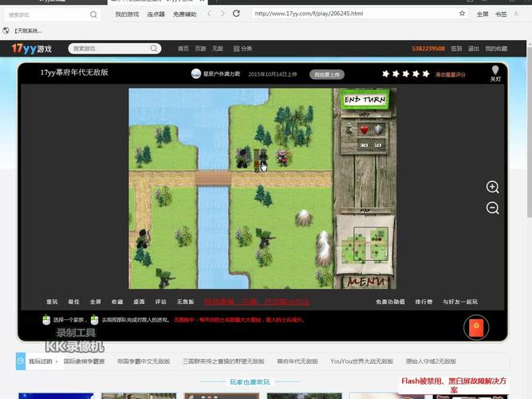Click the globe bookmark icon in bookmarks bar
The image size is (532, 399).
tap(6, 31)
